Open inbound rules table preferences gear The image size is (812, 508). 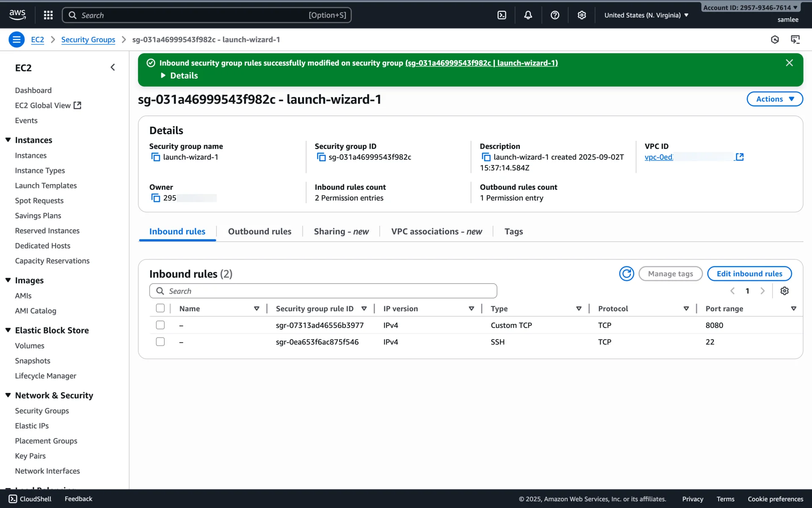point(785,291)
